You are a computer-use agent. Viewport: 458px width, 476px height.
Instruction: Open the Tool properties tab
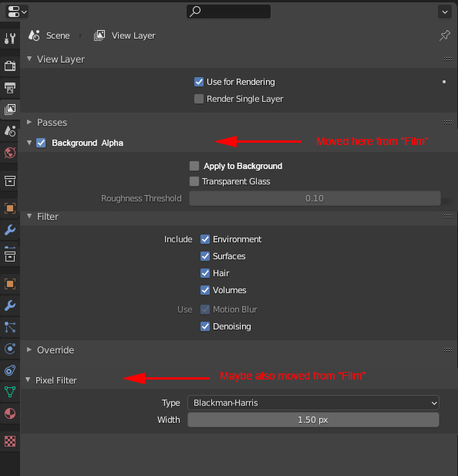(10, 39)
